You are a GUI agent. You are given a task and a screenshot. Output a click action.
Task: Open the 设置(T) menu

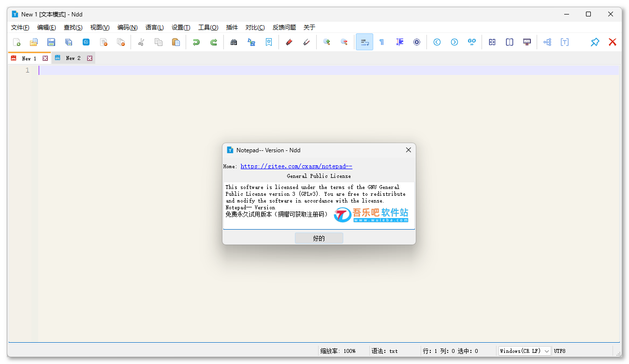coord(181,28)
